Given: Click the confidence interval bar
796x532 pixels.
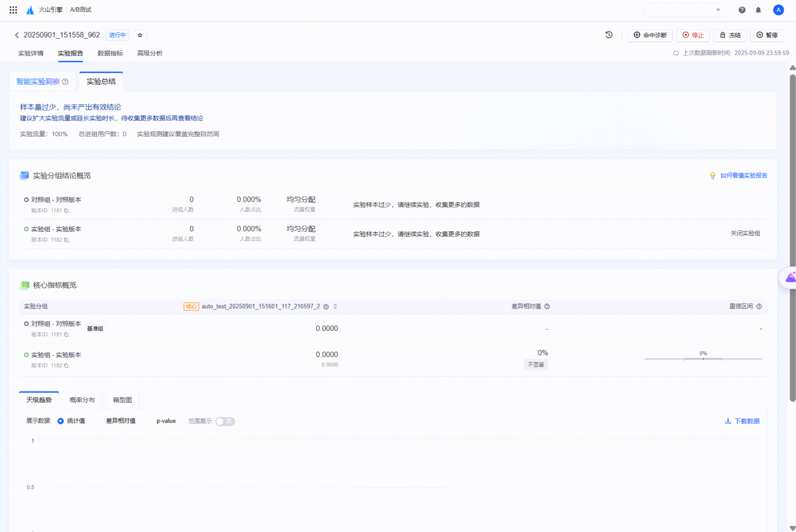Looking at the screenshot, I should (703, 359).
